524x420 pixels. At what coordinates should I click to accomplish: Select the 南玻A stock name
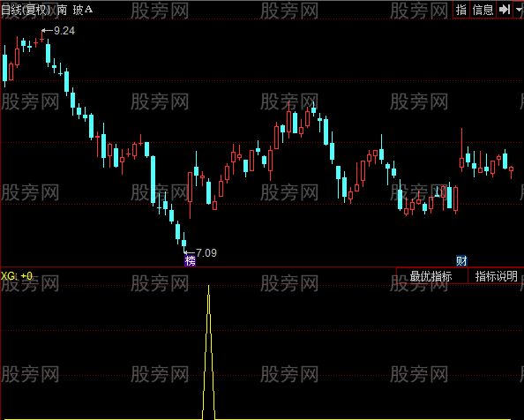click(74, 10)
